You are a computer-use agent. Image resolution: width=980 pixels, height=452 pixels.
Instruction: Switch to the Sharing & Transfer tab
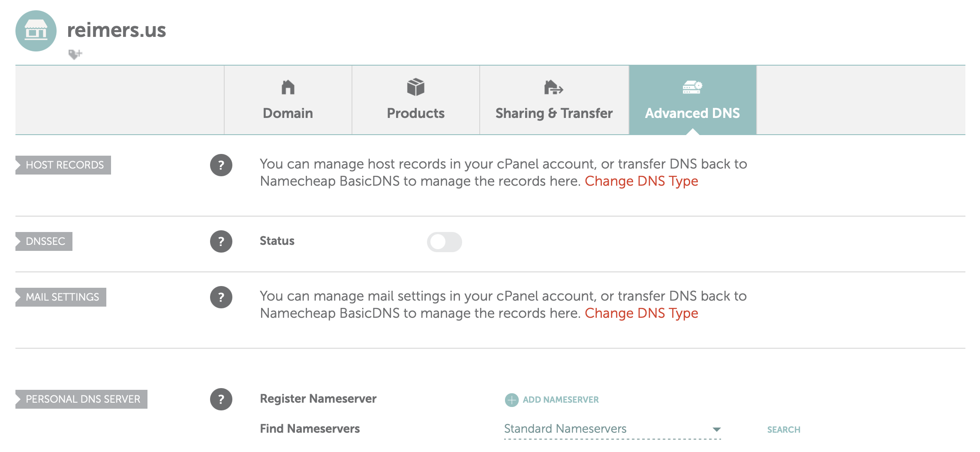[554, 100]
